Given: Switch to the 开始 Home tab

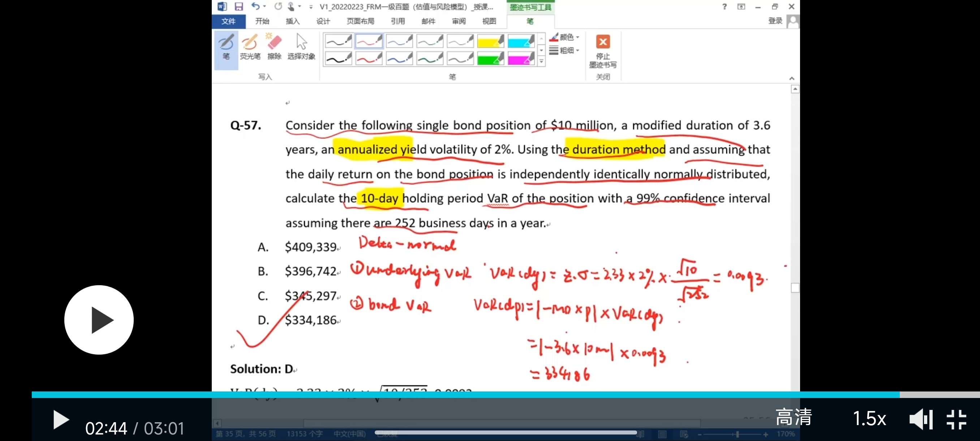Looking at the screenshot, I should pos(262,21).
